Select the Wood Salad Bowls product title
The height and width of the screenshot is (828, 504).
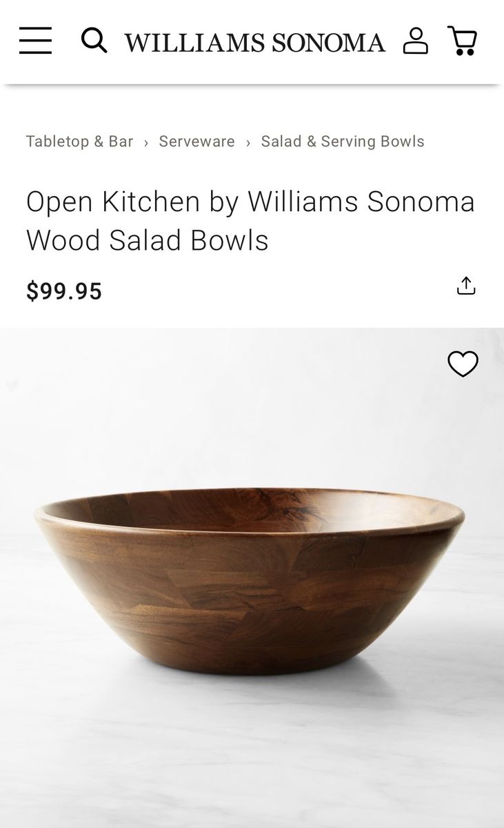click(250, 221)
